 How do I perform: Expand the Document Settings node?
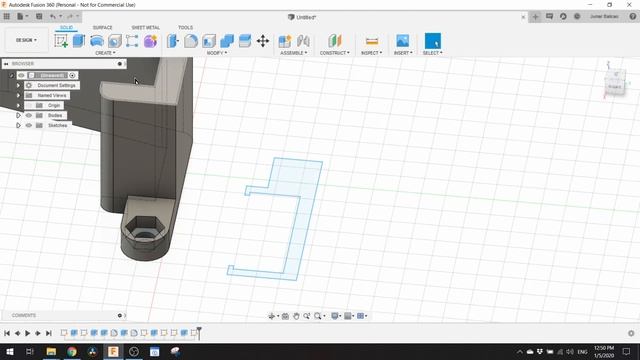pyautogui.click(x=18, y=85)
